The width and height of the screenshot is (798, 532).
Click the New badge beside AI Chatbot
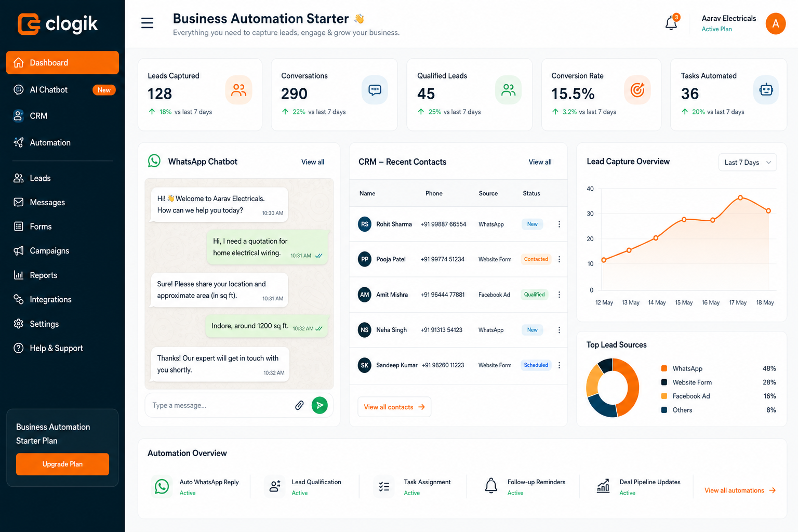click(x=104, y=90)
